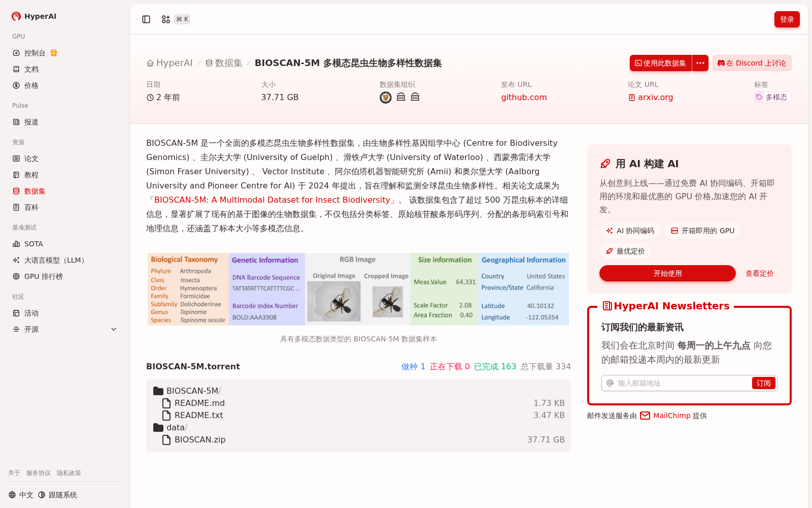The image size is (812, 508).
Task: Toggle the sidebar panel icon
Action: (x=146, y=19)
